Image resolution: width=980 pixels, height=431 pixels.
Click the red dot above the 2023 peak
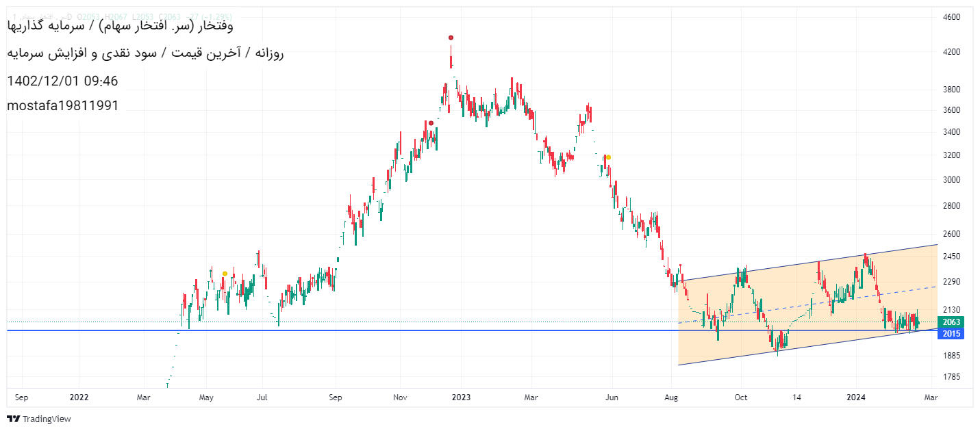pyautogui.click(x=451, y=38)
